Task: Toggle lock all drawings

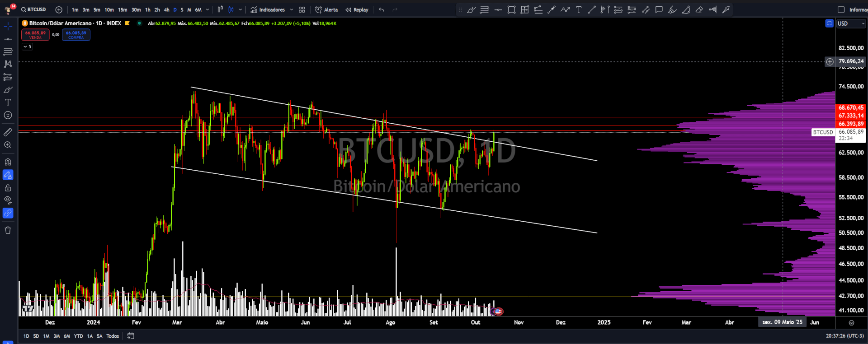Action: [8, 188]
